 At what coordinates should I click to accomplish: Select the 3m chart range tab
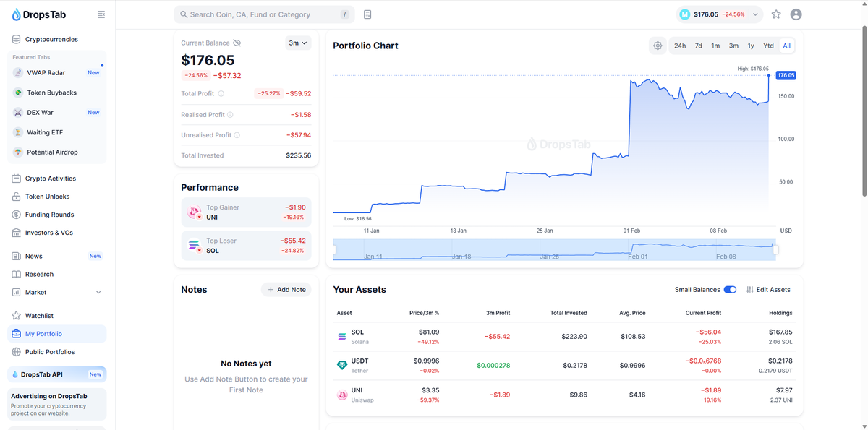point(733,46)
